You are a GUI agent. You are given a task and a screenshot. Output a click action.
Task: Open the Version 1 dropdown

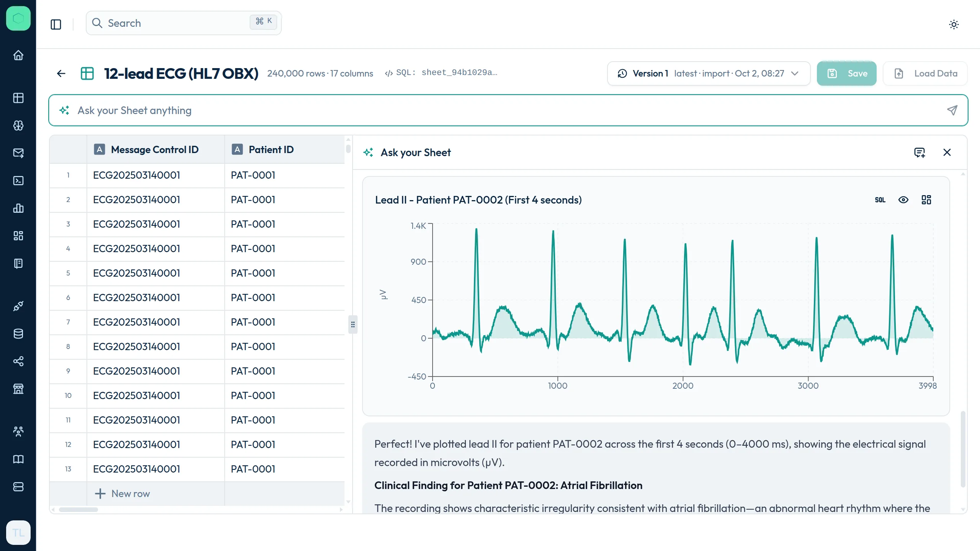pos(709,73)
